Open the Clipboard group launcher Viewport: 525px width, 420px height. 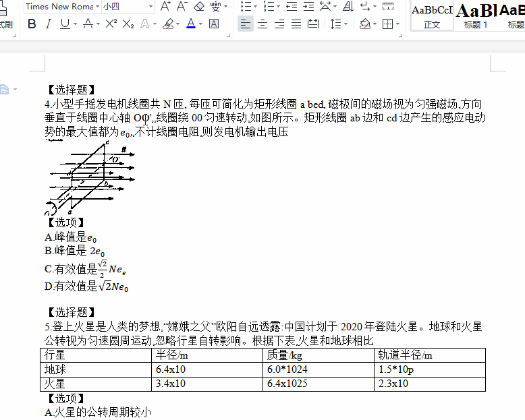[x=14, y=35]
